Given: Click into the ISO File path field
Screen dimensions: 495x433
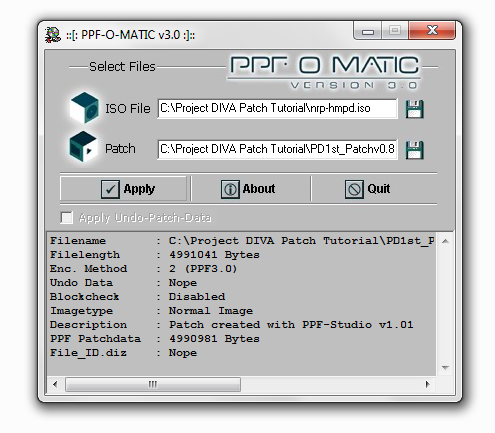Looking at the screenshot, I should [x=277, y=108].
